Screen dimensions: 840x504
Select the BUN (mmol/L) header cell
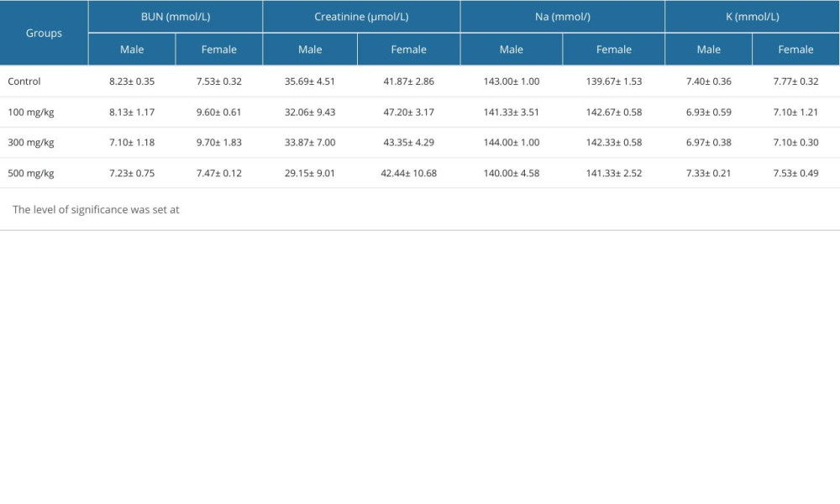[175, 17]
